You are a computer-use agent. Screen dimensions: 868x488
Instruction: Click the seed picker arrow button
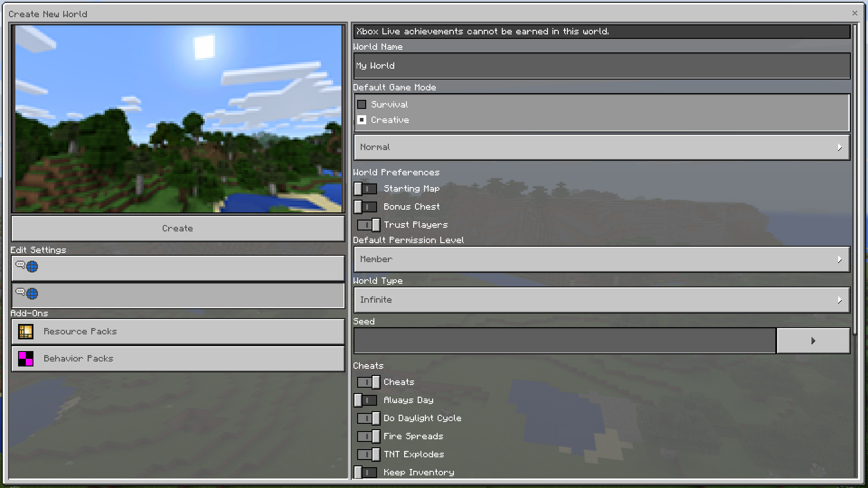point(813,341)
